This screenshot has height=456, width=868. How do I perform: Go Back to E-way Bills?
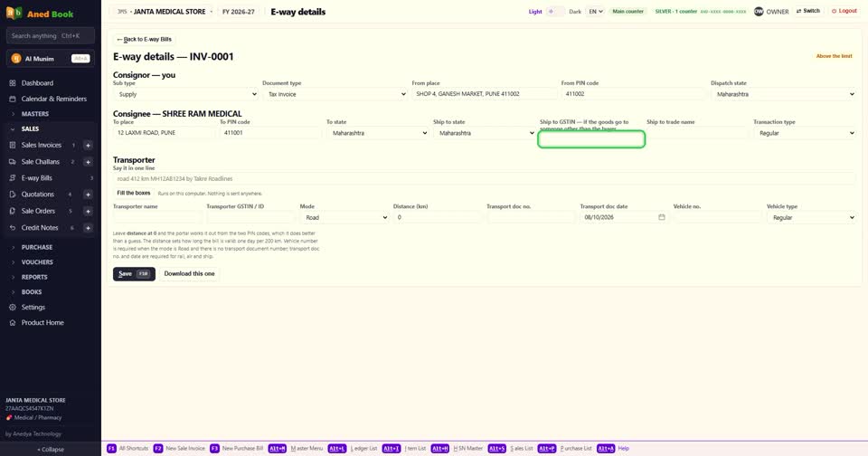(144, 39)
